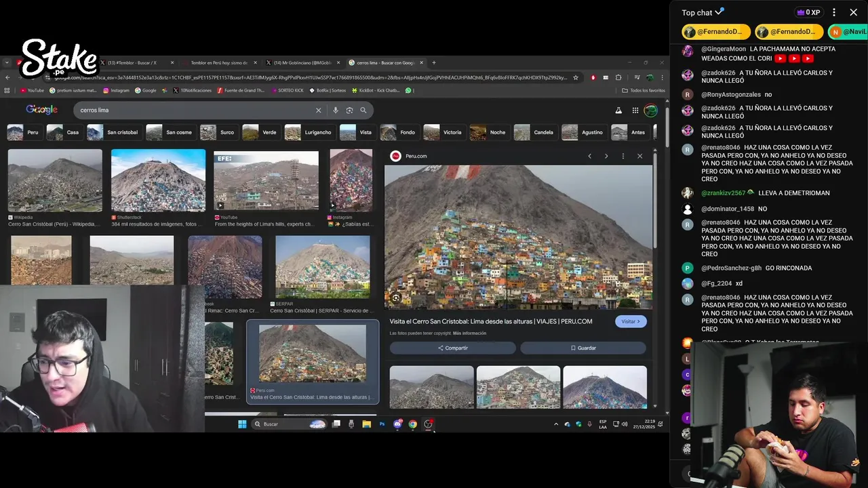Open the Windows Start menu

[x=242, y=424]
